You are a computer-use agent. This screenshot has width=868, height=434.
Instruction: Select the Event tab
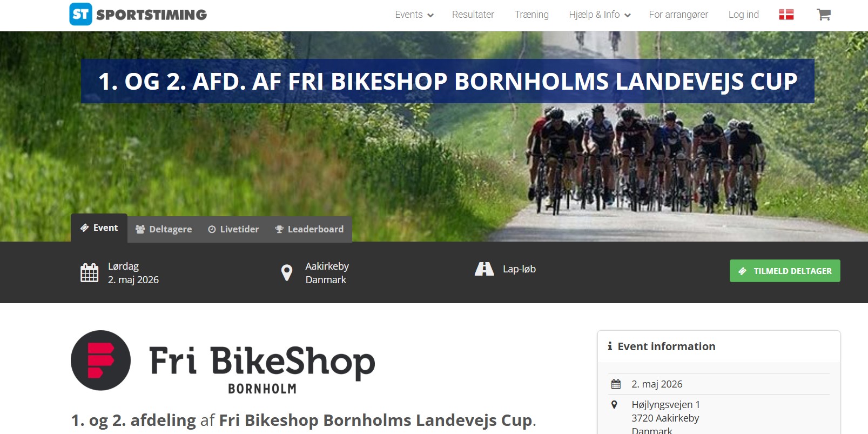pos(99,228)
